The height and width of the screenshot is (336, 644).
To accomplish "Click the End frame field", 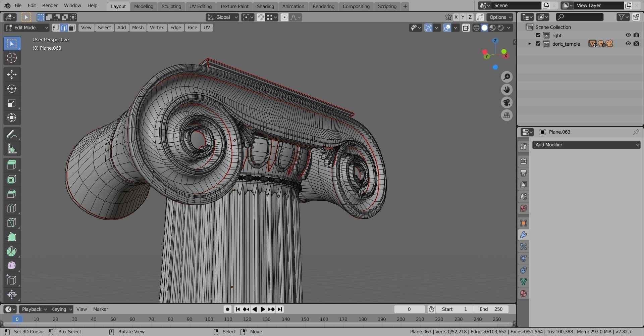I will click(491, 309).
